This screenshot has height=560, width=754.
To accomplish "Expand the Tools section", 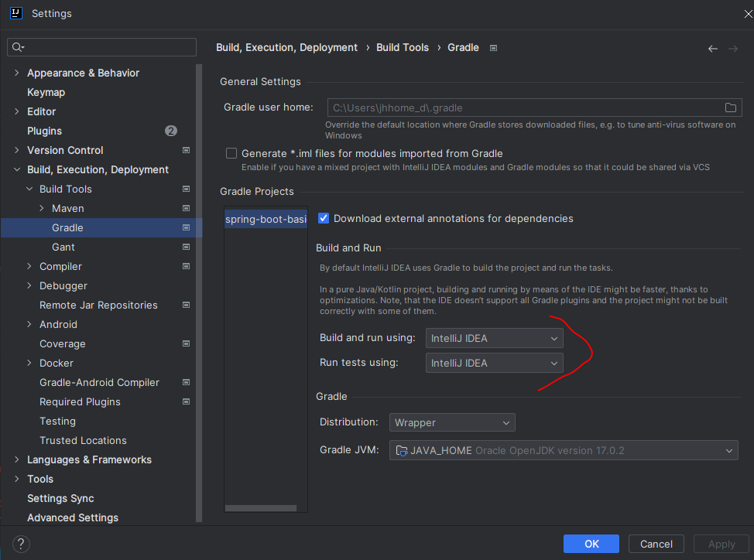I will [x=17, y=479].
